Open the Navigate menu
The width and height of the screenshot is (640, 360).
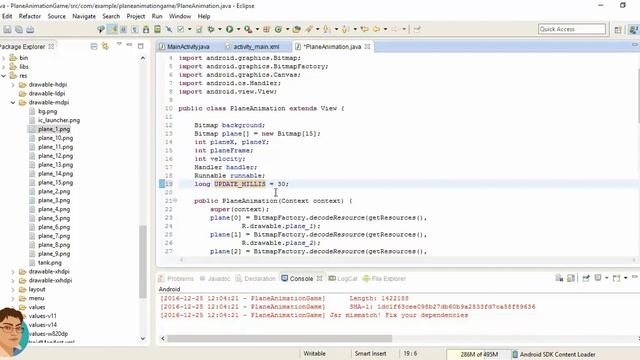84,16
